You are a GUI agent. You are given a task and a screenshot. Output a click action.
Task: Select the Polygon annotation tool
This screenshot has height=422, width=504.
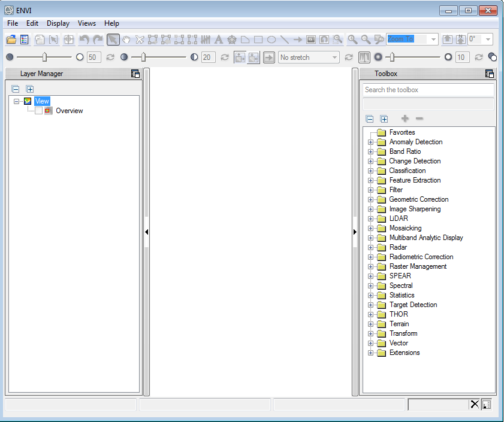pos(245,40)
